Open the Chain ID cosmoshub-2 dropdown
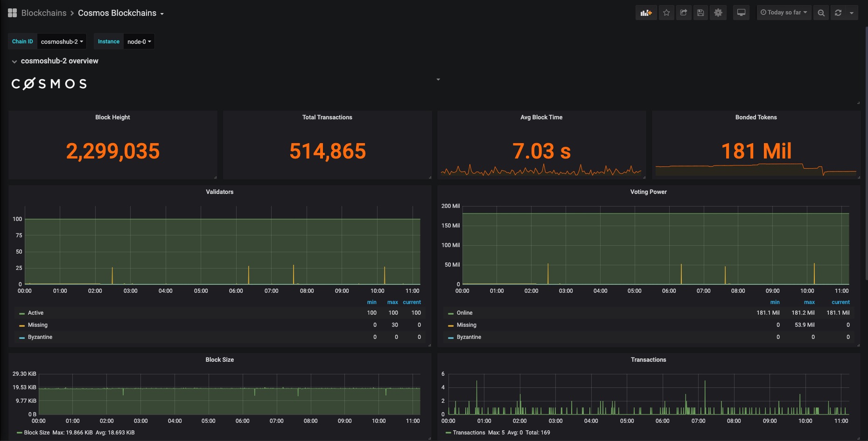868x441 pixels. [62, 41]
